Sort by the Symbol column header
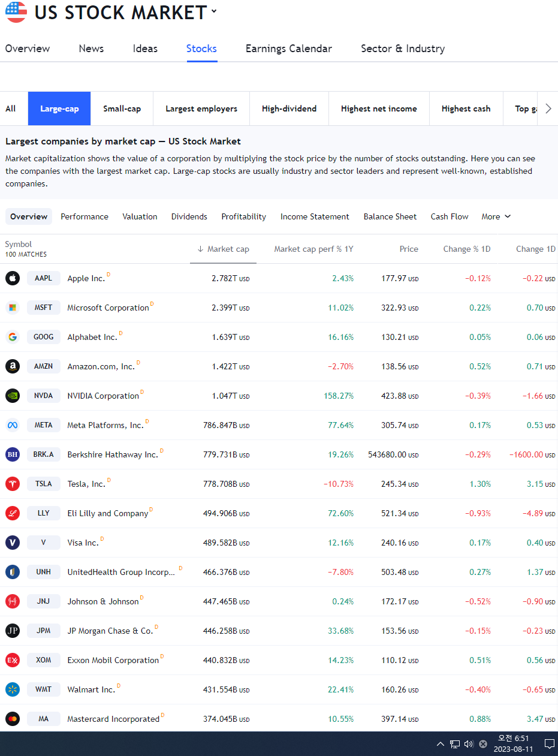This screenshot has width=558, height=756. point(19,244)
